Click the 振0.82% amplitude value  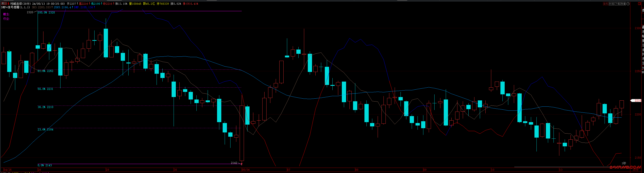(x=176, y=4)
